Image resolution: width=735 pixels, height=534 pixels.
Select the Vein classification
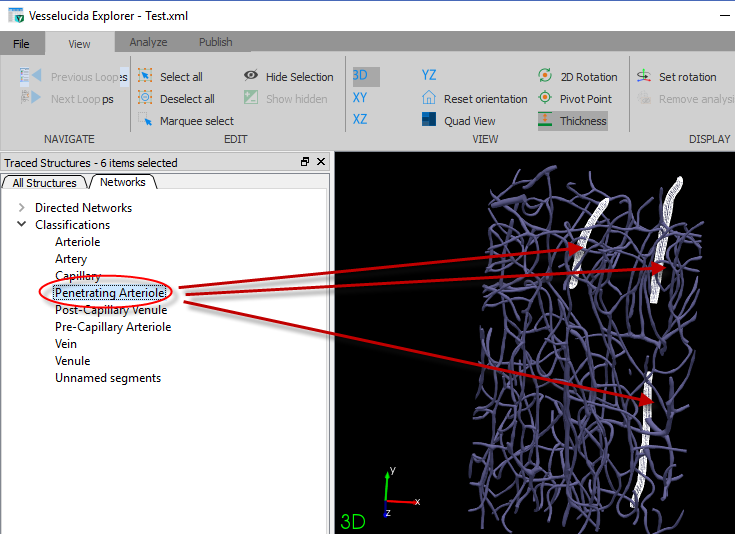(66, 344)
